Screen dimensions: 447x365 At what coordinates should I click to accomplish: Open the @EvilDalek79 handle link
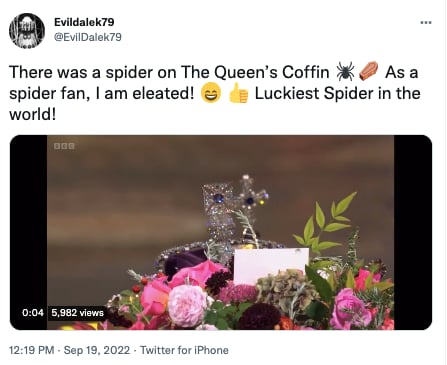(88, 37)
